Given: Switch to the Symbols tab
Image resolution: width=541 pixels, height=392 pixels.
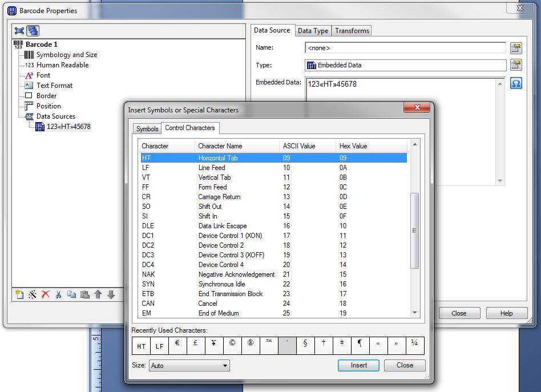Looking at the screenshot, I should (147, 129).
